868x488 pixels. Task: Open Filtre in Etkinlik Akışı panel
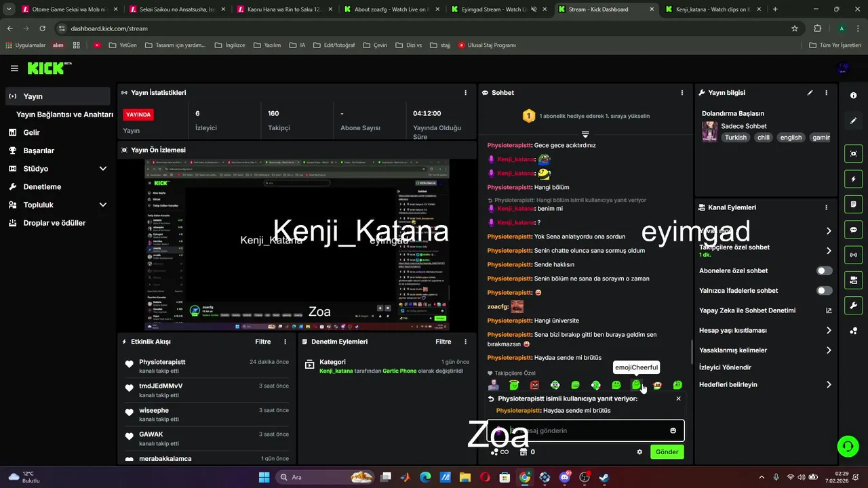(x=262, y=342)
